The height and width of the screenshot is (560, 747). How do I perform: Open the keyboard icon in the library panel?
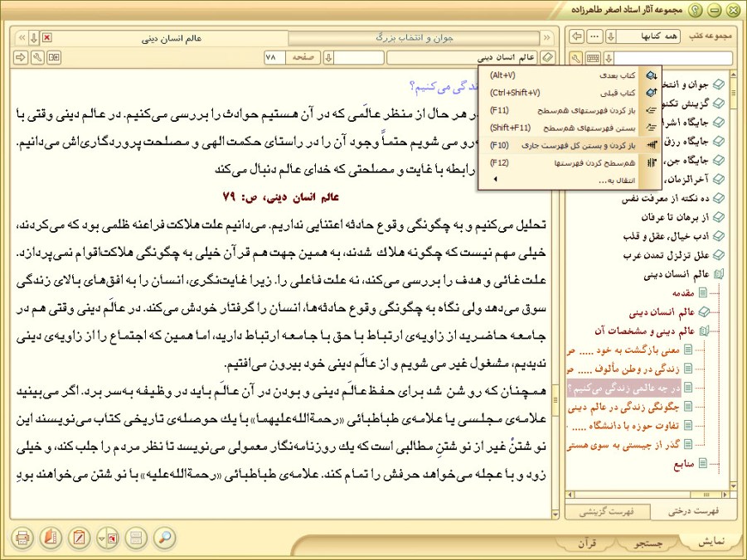[593, 58]
